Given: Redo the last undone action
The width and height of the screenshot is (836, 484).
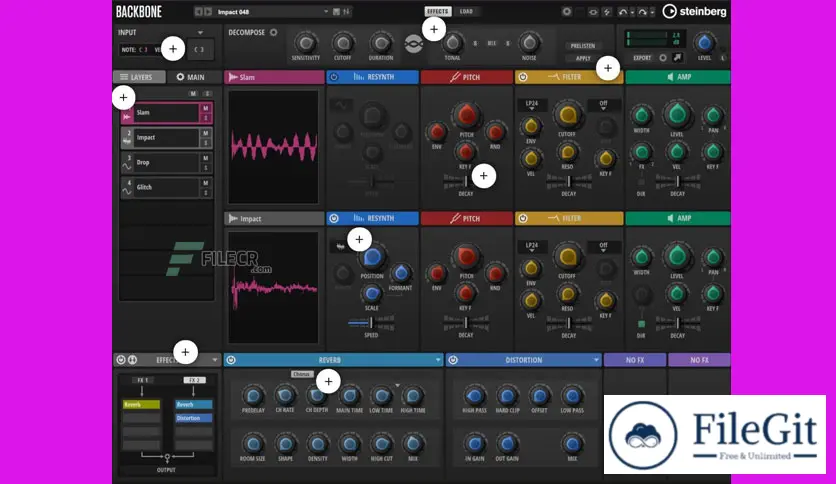Looking at the screenshot, I should (642, 12).
